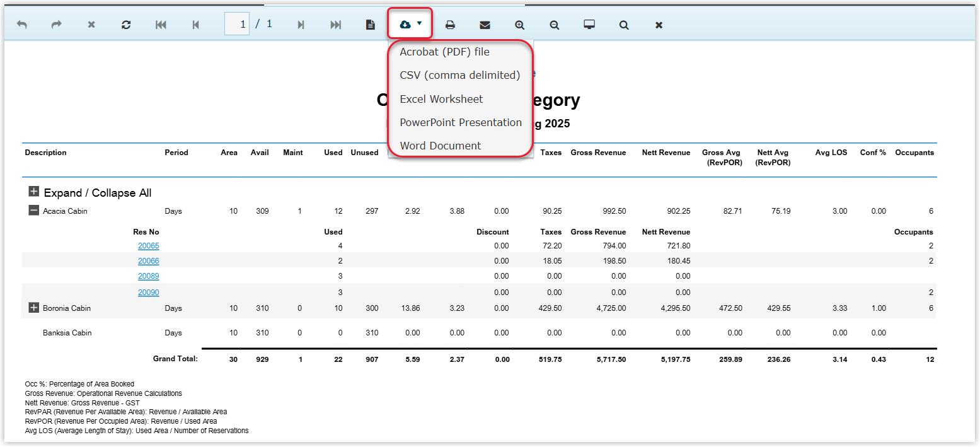The height and width of the screenshot is (447, 980).
Task: Click the Maint column header
Action: tap(293, 153)
